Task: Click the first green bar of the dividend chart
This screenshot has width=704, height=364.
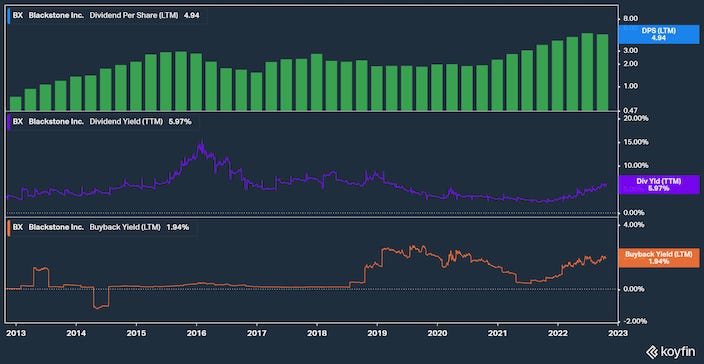Action: pyautogui.click(x=16, y=104)
